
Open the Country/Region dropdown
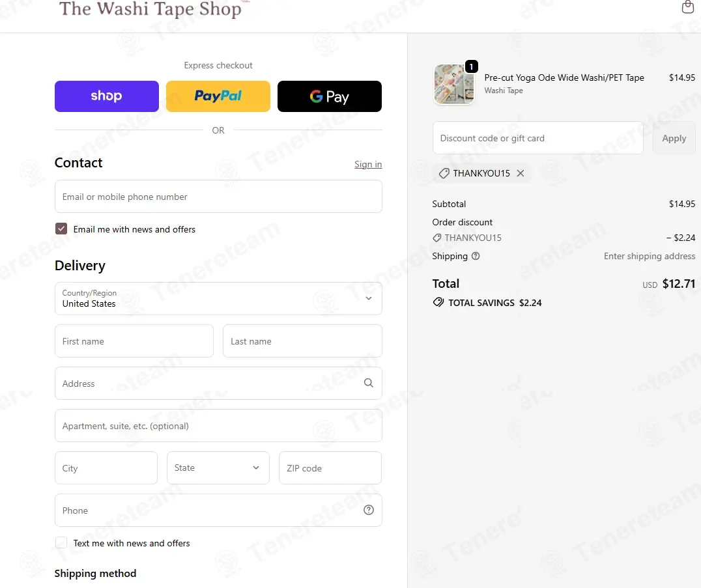(x=218, y=298)
